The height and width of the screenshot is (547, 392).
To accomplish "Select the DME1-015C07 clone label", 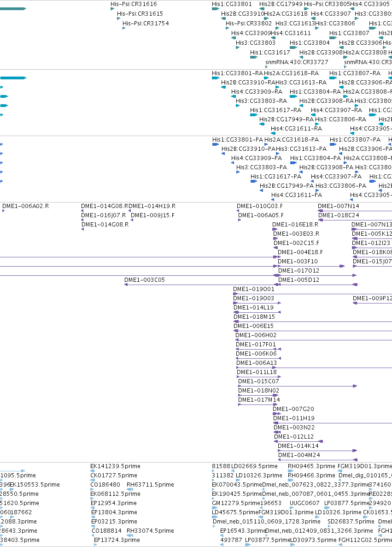I will (258, 381).
